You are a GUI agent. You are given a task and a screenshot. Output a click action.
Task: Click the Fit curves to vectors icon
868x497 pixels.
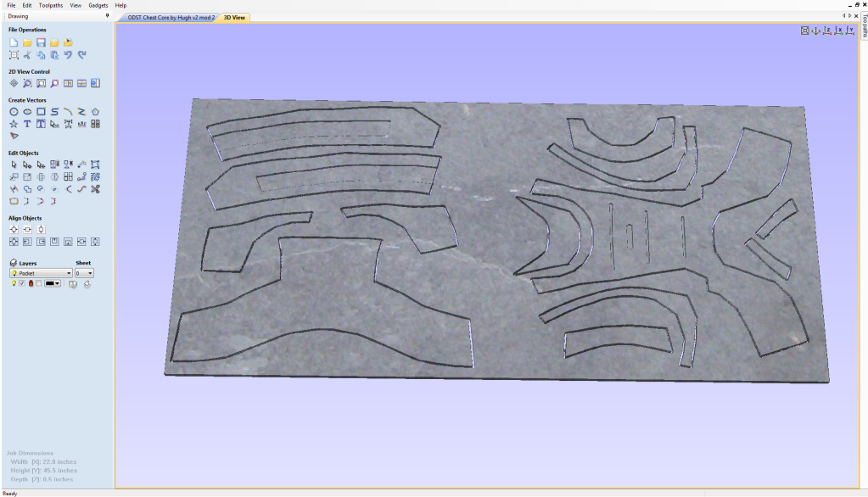[x=81, y=189]
